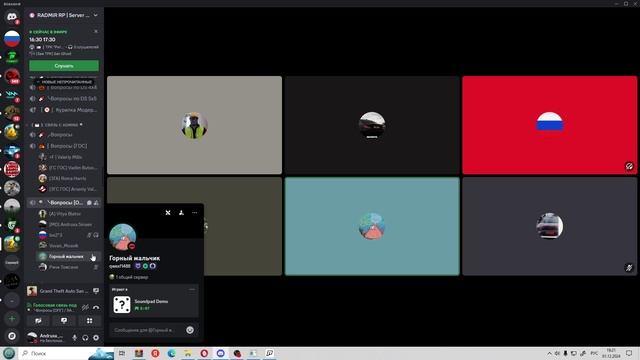Collapse the Связь с коман channel category
The width and height of the screenshot is (640, 360).
point(56,124)
